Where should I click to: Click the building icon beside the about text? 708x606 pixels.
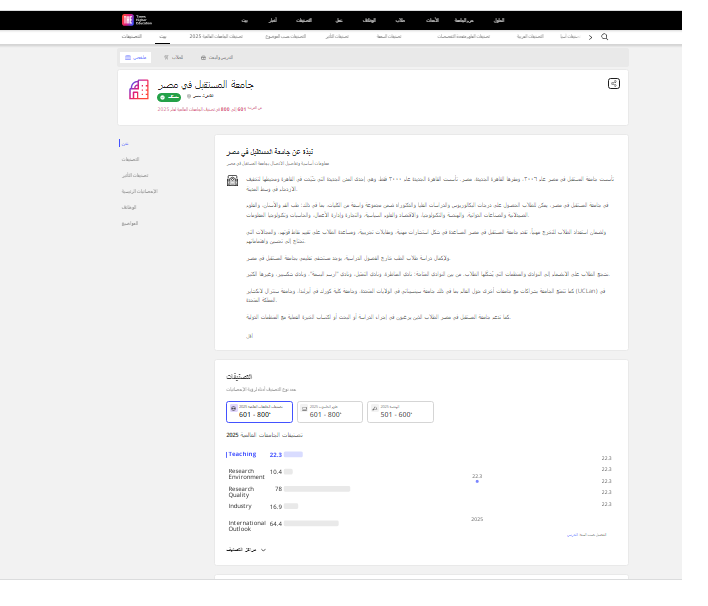232,181
